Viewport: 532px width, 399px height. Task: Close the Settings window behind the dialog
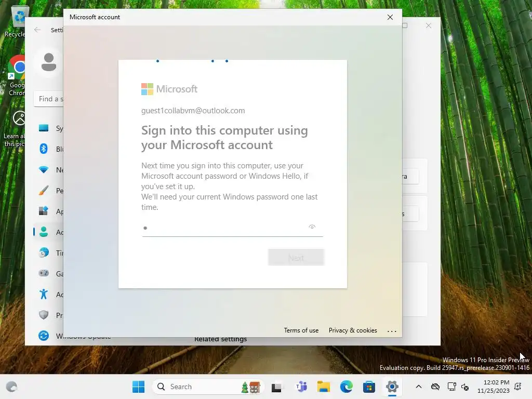coord(429,26)
